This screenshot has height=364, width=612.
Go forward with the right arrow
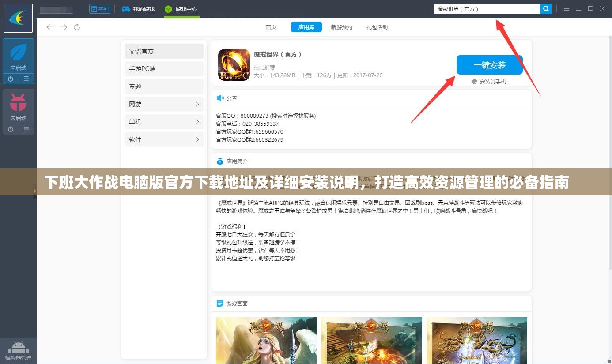[x=64, y=27]
